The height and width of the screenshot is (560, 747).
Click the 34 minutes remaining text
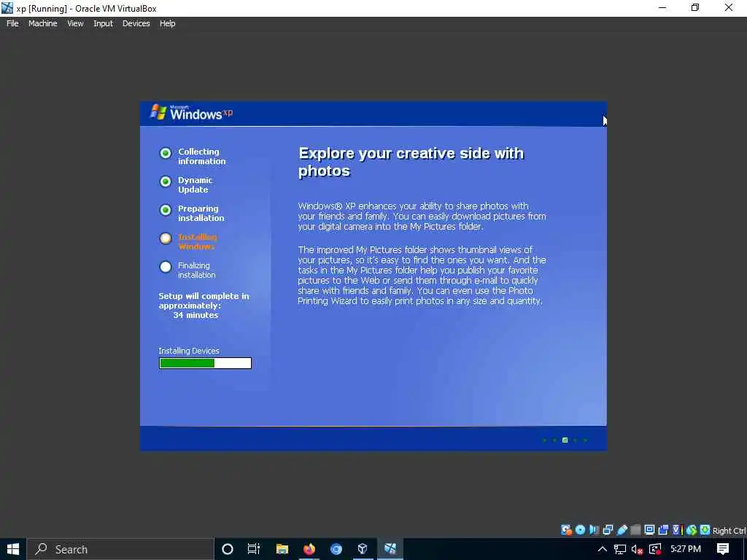click(x=196, y=315)
